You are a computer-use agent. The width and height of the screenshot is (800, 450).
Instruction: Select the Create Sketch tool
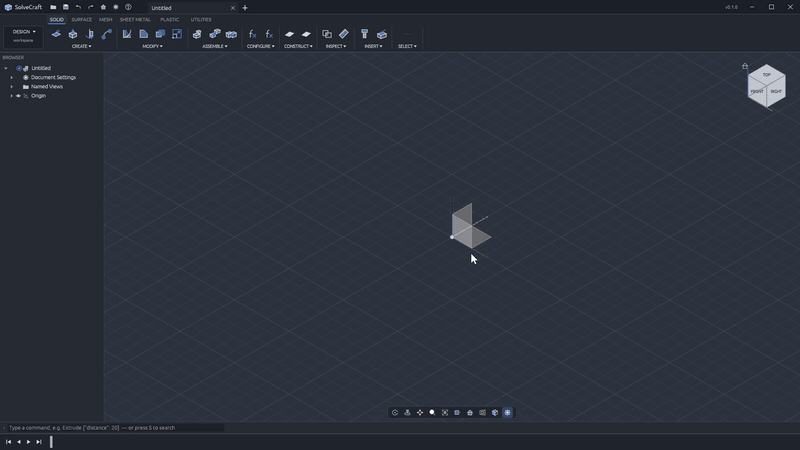pos(56,34)
